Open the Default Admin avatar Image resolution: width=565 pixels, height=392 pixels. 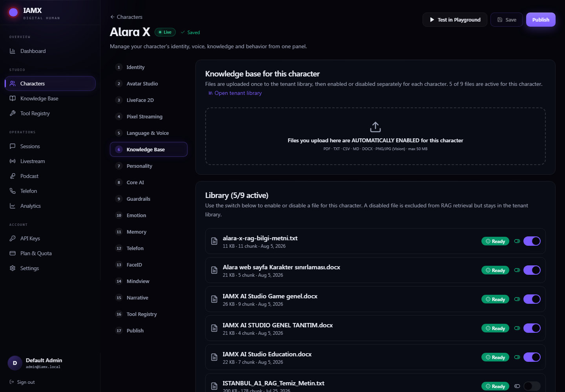click(x=15, y=363)
